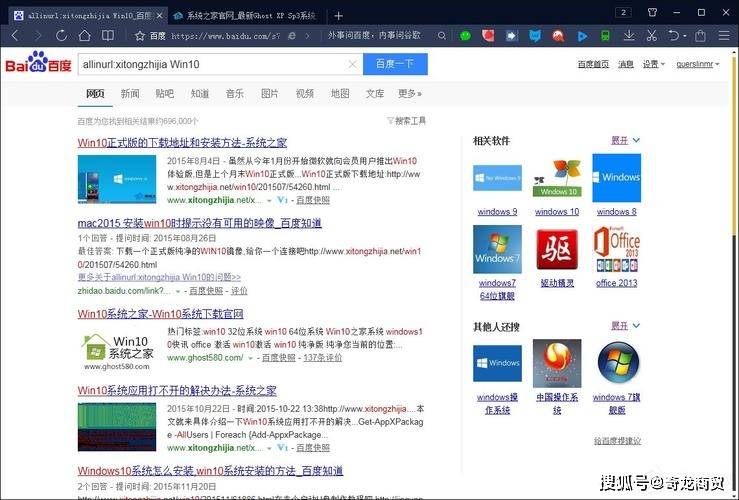Click the Baidu logo
Viewport: 739px width, 500px height.
coord(38,62)
